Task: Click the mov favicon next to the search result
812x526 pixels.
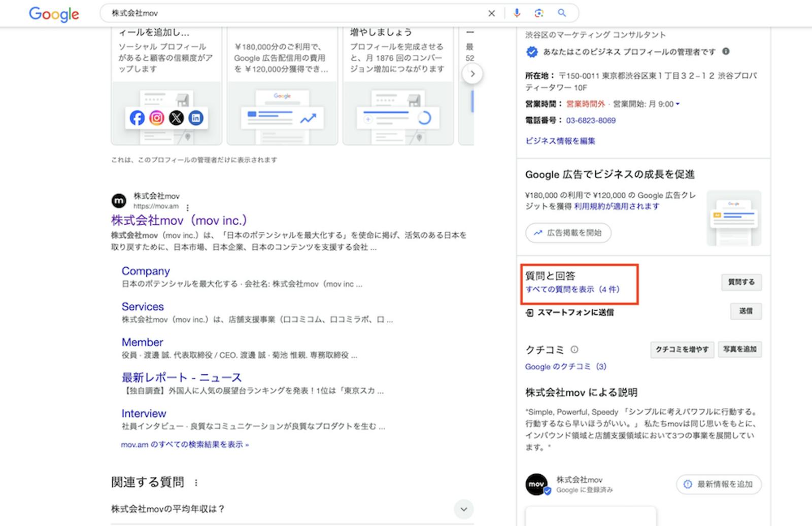Action: point(119,201)
